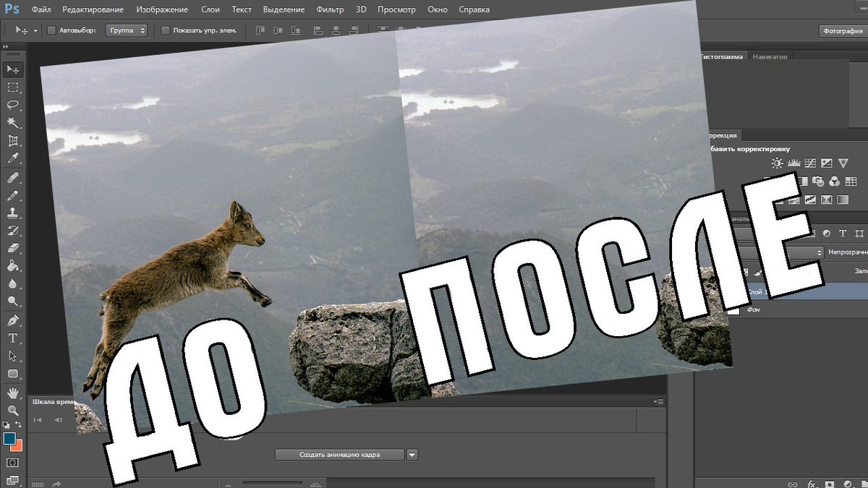Open dropdown arrow beside Создать анимацию кадра

412,455
